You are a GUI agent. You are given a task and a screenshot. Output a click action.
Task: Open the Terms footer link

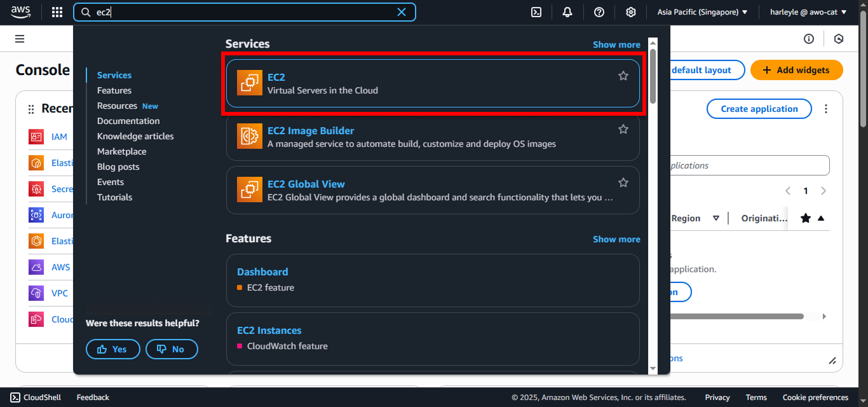click(x=756, y=397)
